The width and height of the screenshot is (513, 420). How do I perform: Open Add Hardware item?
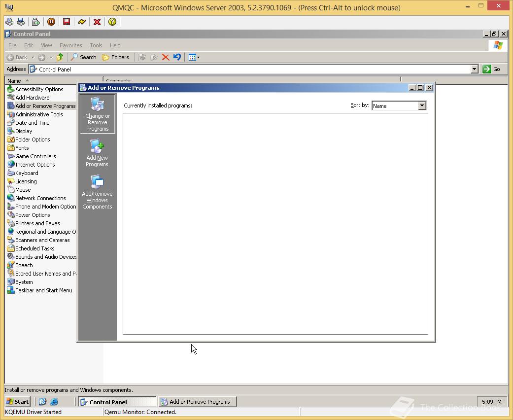point(28,98)
